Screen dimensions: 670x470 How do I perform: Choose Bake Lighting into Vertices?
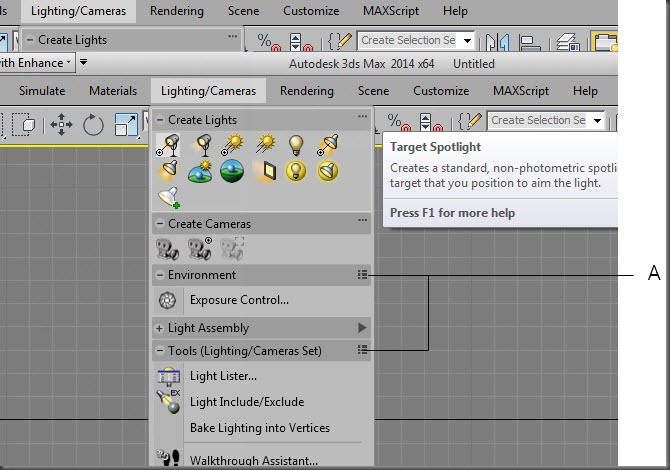point(260,428)
